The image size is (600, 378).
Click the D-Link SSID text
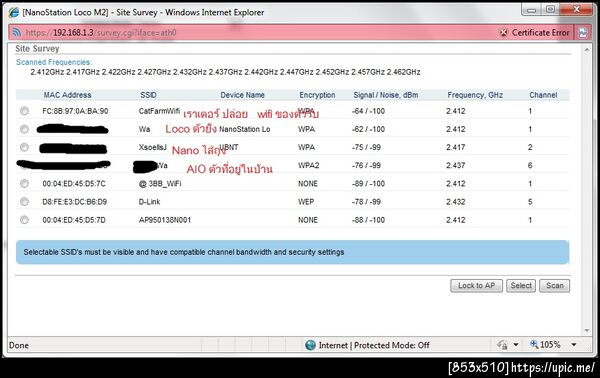[150, 202]
